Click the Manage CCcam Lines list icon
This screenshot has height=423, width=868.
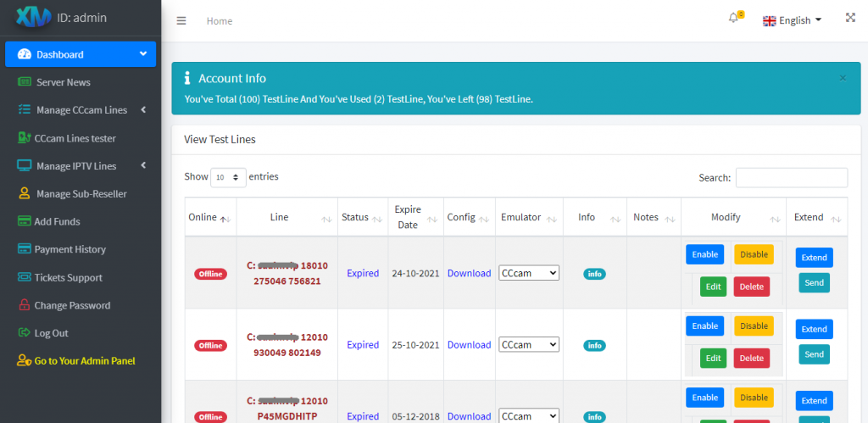pyautogui.click(x=25, y=109)
